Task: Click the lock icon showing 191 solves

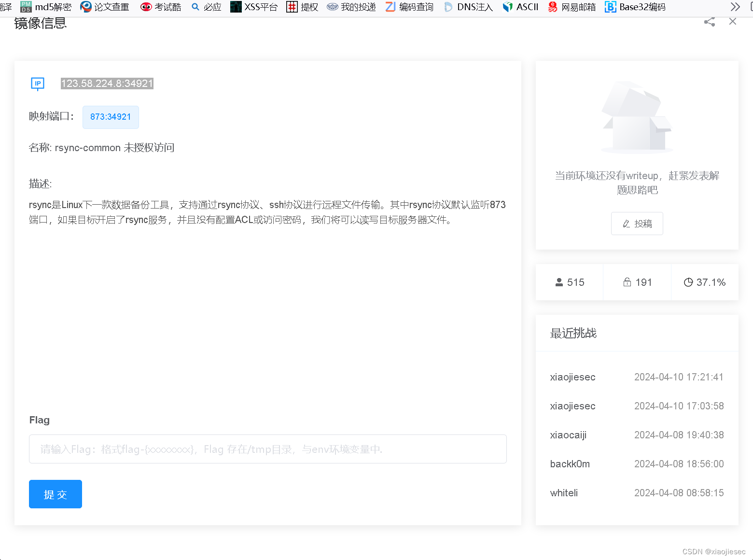Action: [x=627, y=282]
